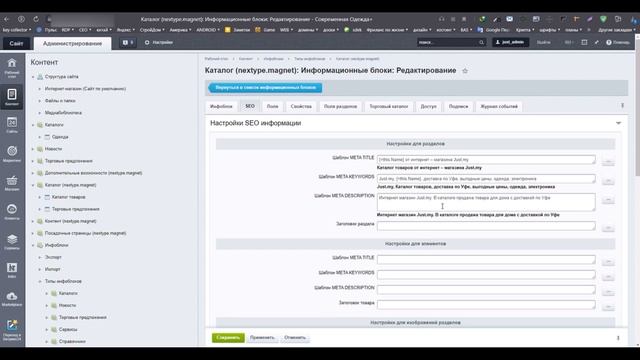This screenshot has width=640, height=360.
Task: Expand the Новости tree node arrow
Action: point(33,149)
